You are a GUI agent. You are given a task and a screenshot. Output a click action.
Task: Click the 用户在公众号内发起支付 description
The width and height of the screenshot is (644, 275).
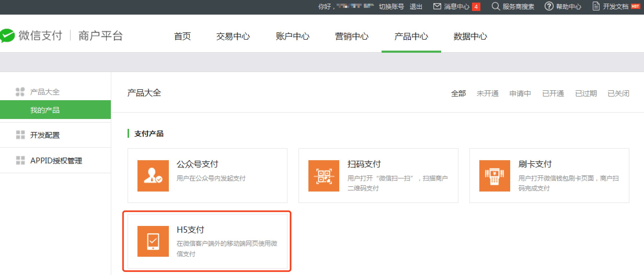coord(211,178)
